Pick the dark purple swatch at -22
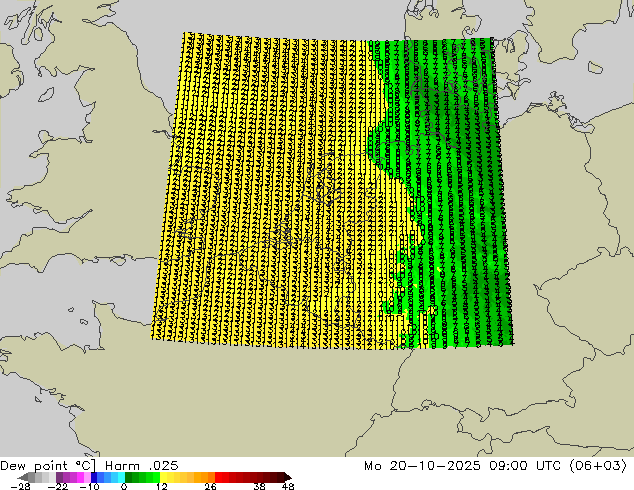634x490 pixels. [59, 477]
